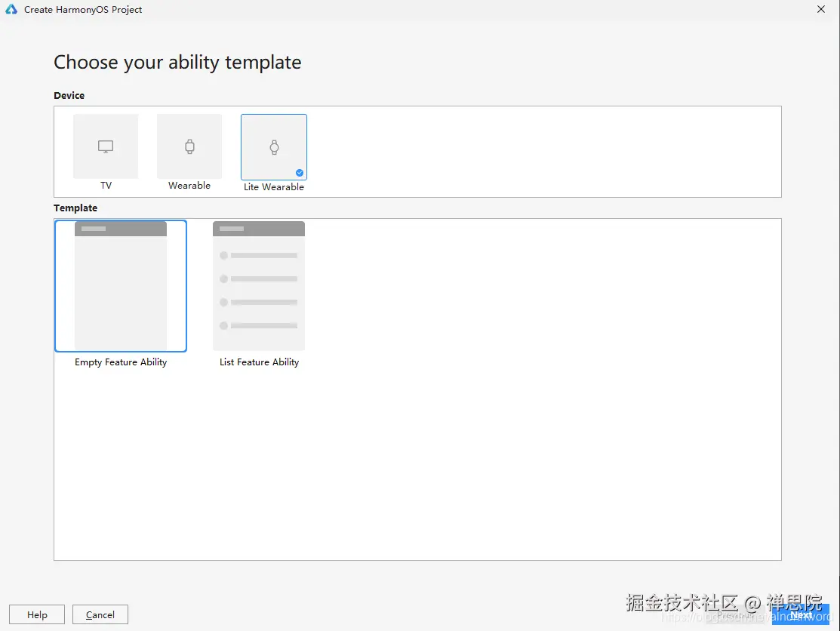This screenshot has width=840, height=631.
Task: Click the 'Lite Wearable' label text
Action: [274, 187]
